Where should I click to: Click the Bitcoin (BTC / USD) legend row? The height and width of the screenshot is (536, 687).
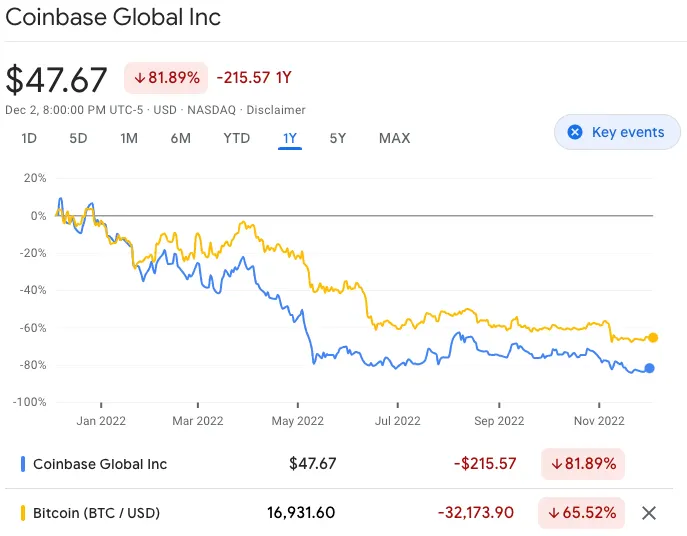tap(96, 513)
